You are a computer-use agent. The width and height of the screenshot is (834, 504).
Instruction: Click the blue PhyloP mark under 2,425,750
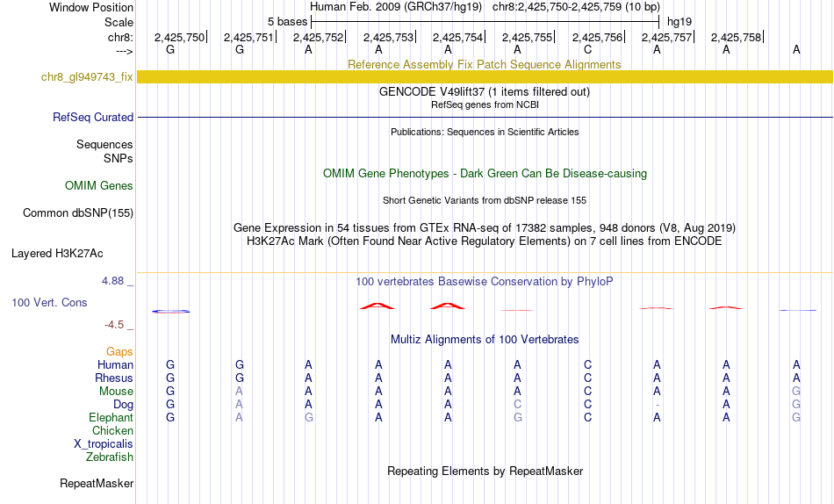coord(170,312)
